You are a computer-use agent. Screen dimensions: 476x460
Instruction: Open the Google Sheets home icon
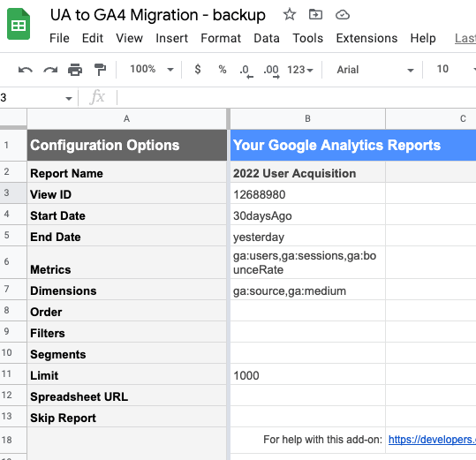[x=19, y=24]
